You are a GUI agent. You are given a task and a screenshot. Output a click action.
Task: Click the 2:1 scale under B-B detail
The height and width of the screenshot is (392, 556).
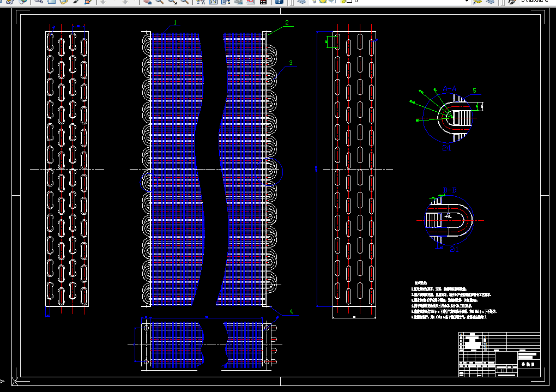click(454, 249)
